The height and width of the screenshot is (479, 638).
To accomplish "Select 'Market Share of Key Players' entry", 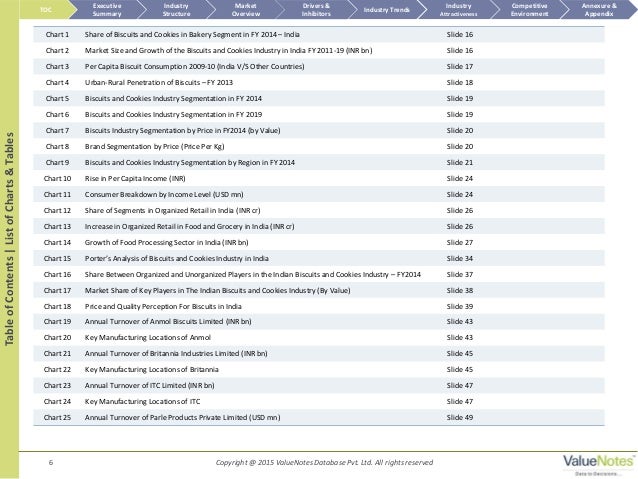I will click(x=217, y=291).
